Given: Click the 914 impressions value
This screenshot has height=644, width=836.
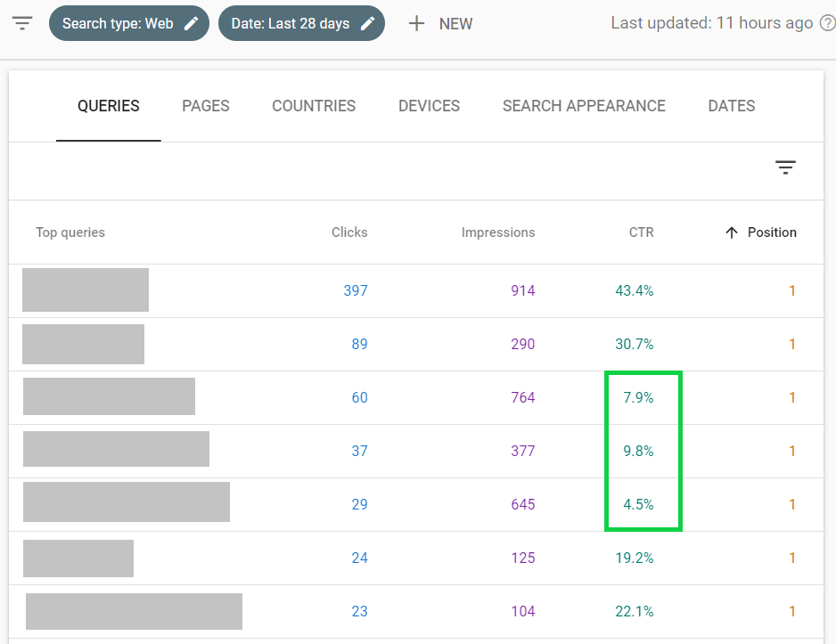Looking at the screenshot, I should 522,291.
